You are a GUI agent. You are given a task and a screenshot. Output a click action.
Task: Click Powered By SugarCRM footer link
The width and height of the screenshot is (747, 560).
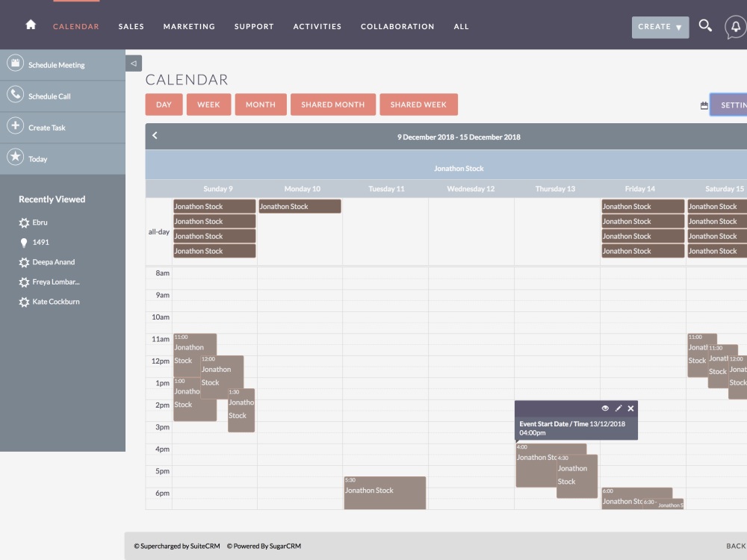tap(264, 547)
